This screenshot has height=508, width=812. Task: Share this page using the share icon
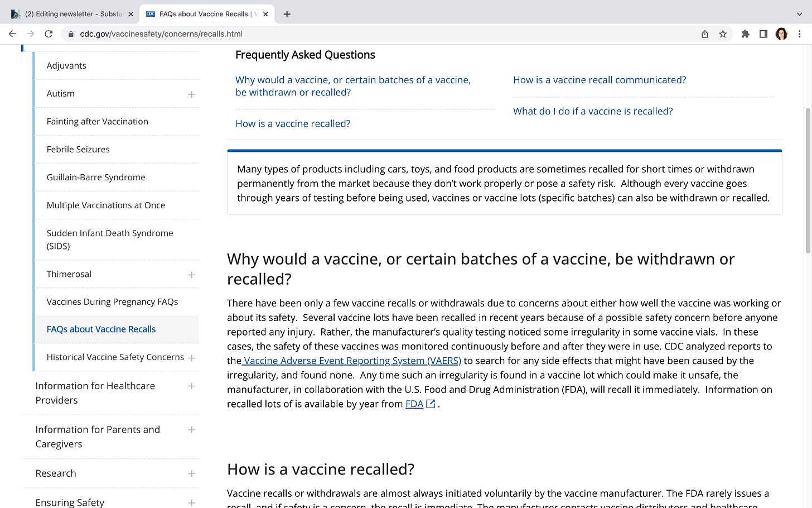pos(705,34)
